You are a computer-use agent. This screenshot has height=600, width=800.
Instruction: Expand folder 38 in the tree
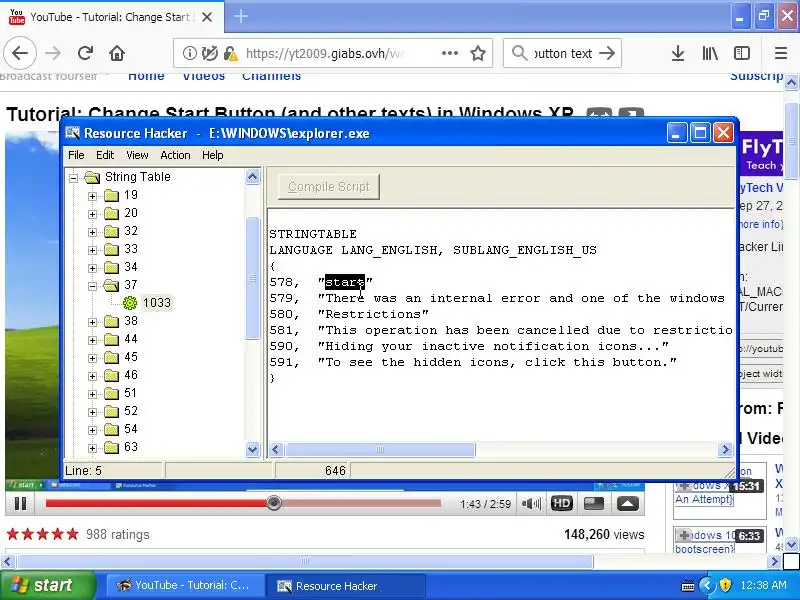click(92, 322)
